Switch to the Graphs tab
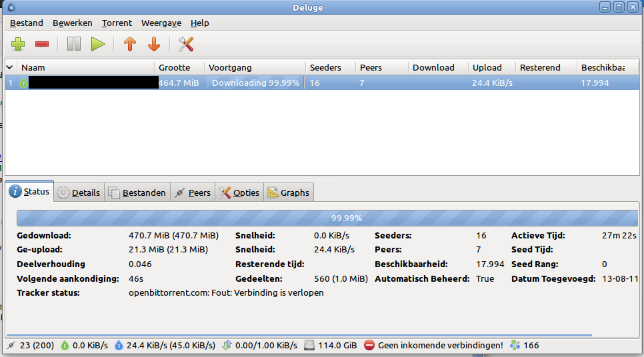Screen dimensions: 644x357 coord(289,192)
